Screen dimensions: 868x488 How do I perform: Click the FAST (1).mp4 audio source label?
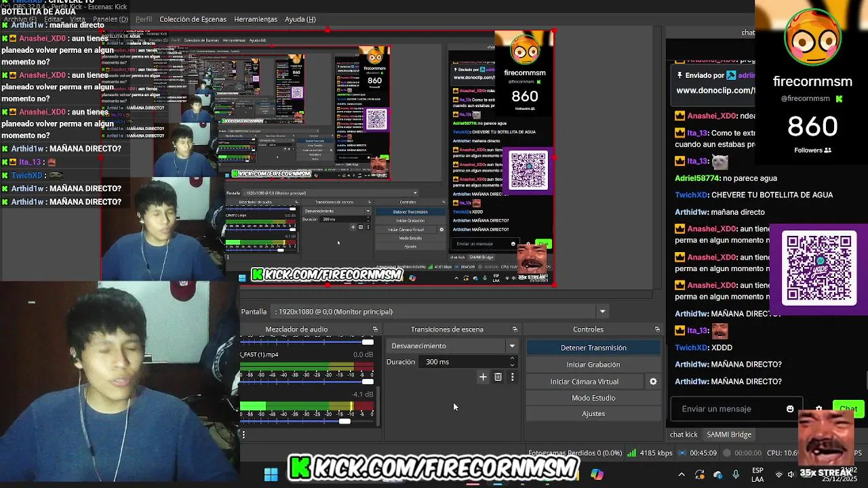[x=259, y=354]
